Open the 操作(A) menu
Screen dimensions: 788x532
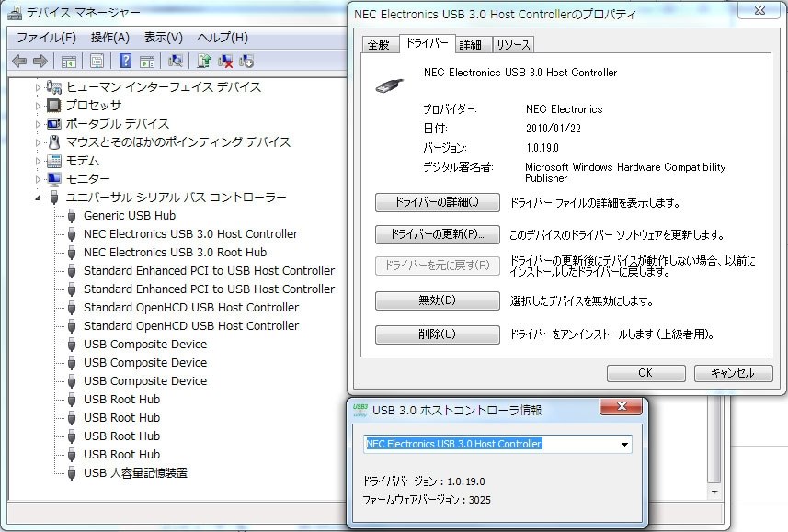pyautogui.click(x=110, y=38)
